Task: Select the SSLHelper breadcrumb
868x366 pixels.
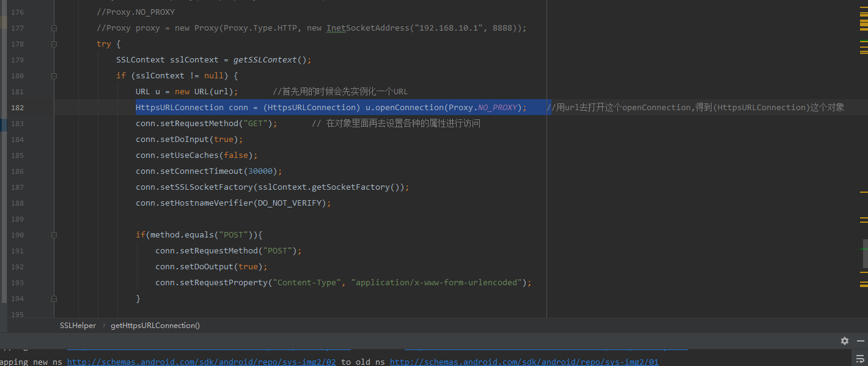Action: tap(78, 326)
